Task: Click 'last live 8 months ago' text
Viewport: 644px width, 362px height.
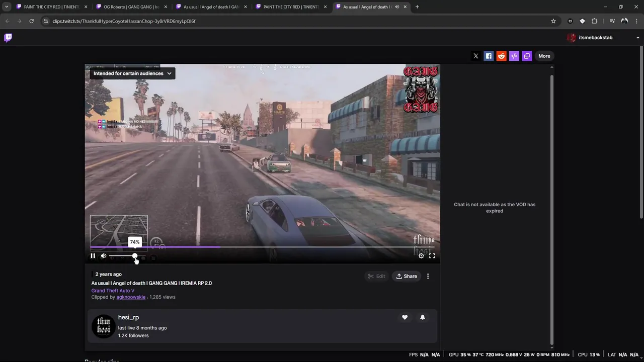Action: (142, 328)
